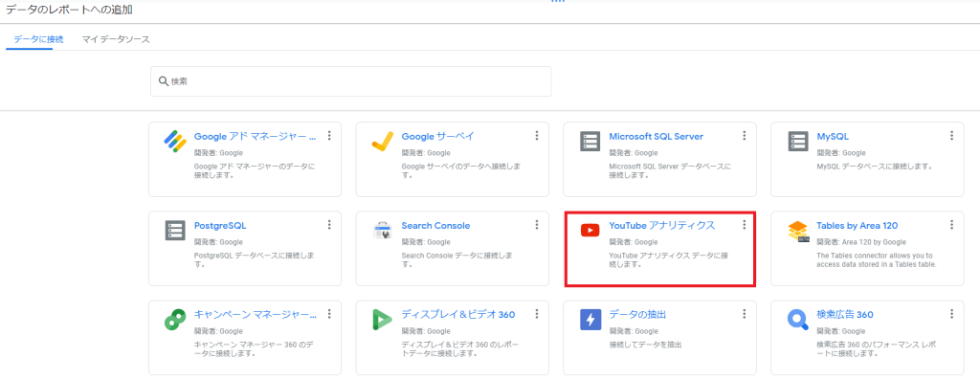
Task: Open more options for キャンペーン マネージャー card
Action: tap(329, 313)
